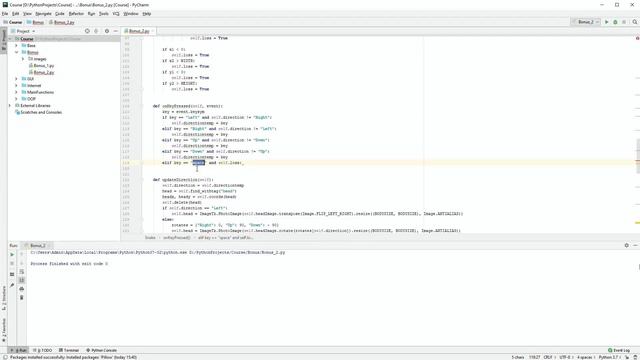This screenshot has height=360, width=640.
Task: Select the Bonus_2.py editor tab
Action: [139, 31]
